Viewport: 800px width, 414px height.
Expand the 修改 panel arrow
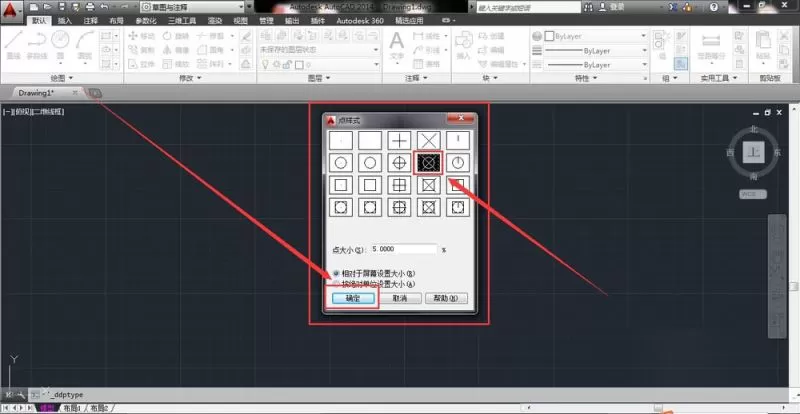(199, 78)
